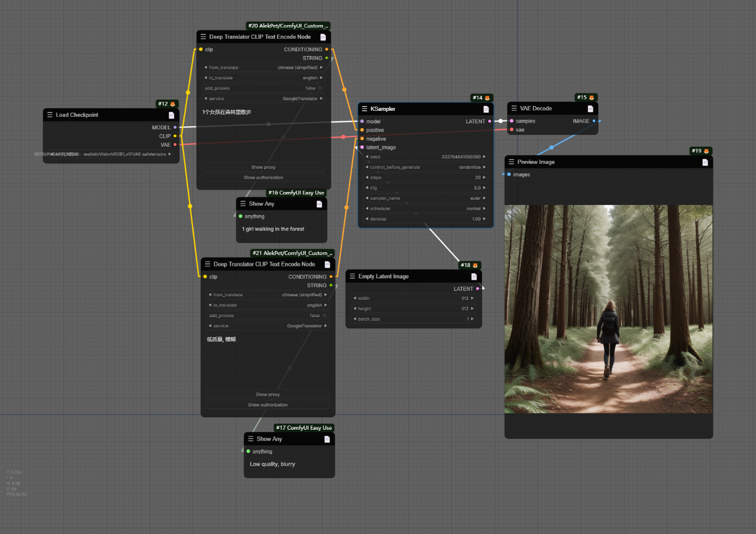Viewport: 756px width, 534px height.
Task: Click the hamburger icon on Empty Latent Image
Action: click(353, 277)
